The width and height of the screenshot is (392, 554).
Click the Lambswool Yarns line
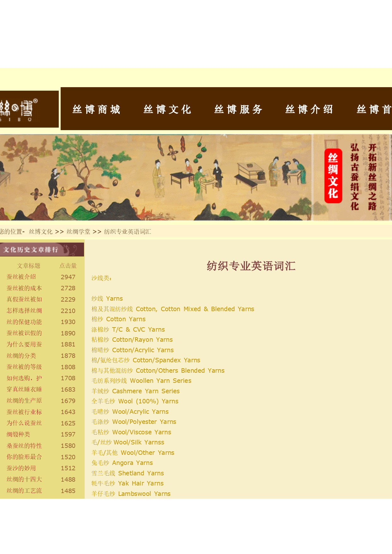click(131, 494)
